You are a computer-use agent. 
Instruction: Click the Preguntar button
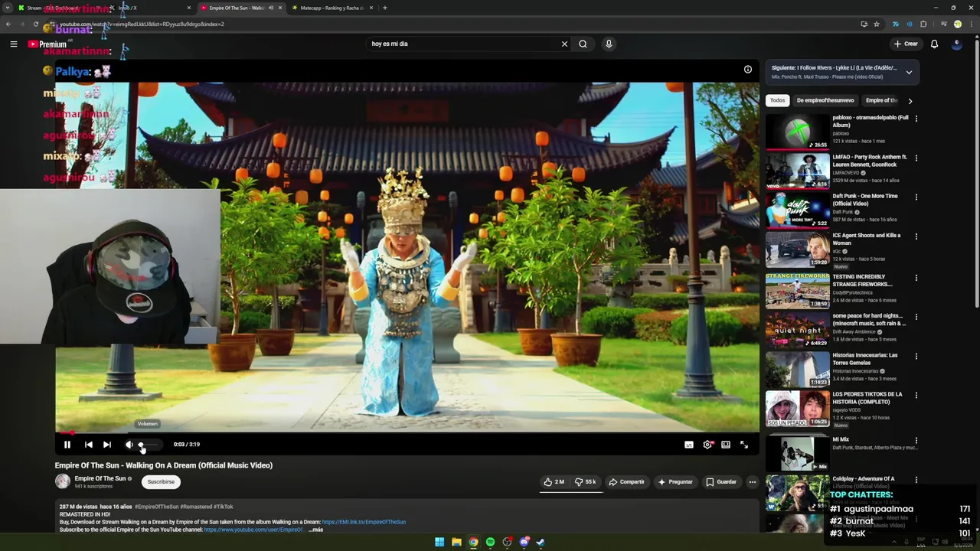pos(675,482)
